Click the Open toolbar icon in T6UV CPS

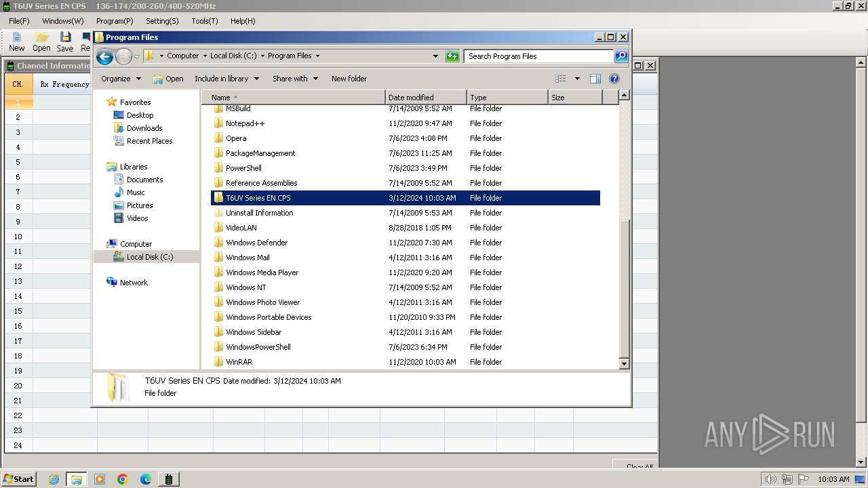click(x=41, y=42)
